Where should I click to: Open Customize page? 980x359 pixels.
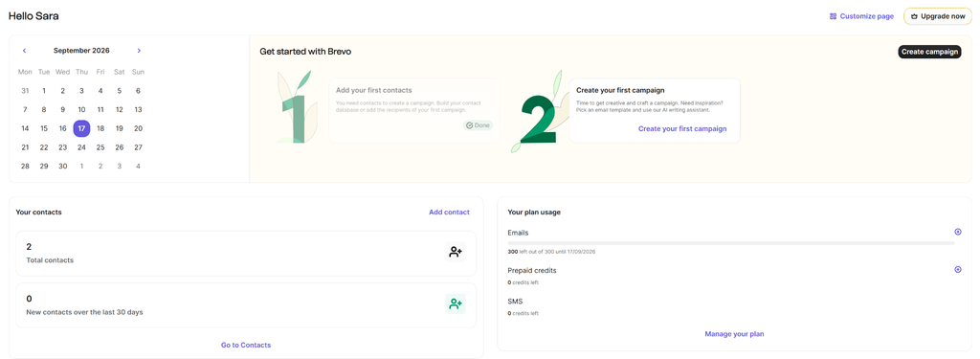861,16
